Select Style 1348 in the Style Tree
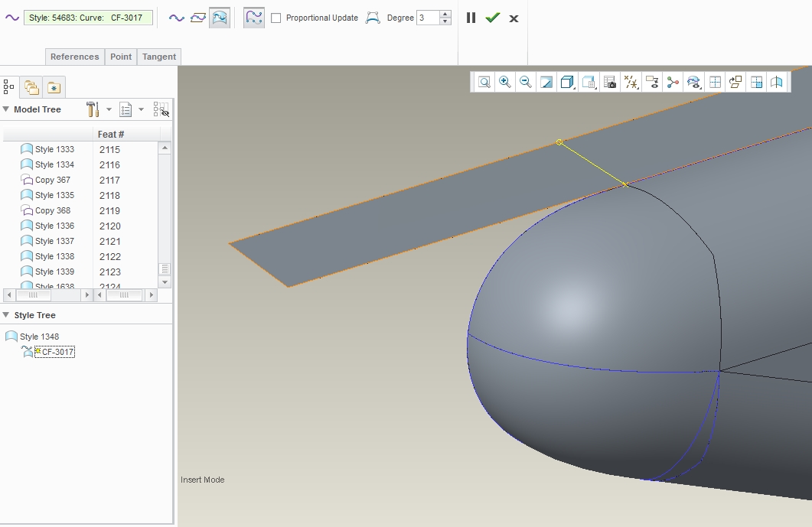812x527 pixels. coord(32,337)
